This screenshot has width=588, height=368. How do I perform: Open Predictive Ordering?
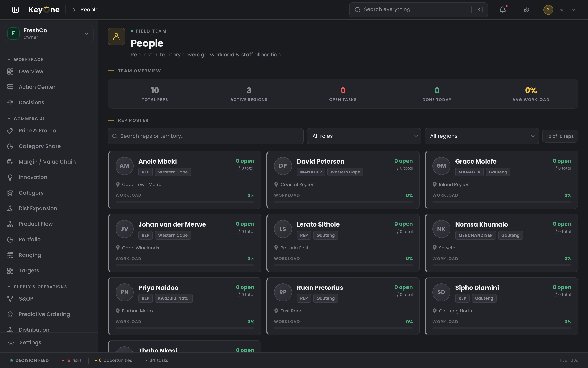pyautogui.click(x=44, y=314)
